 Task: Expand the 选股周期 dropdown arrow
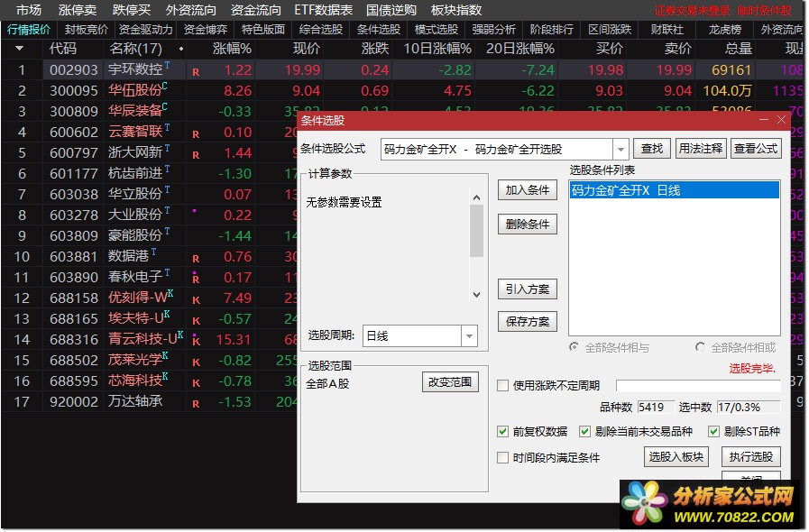pyautogui.click(x=470, y=336)
